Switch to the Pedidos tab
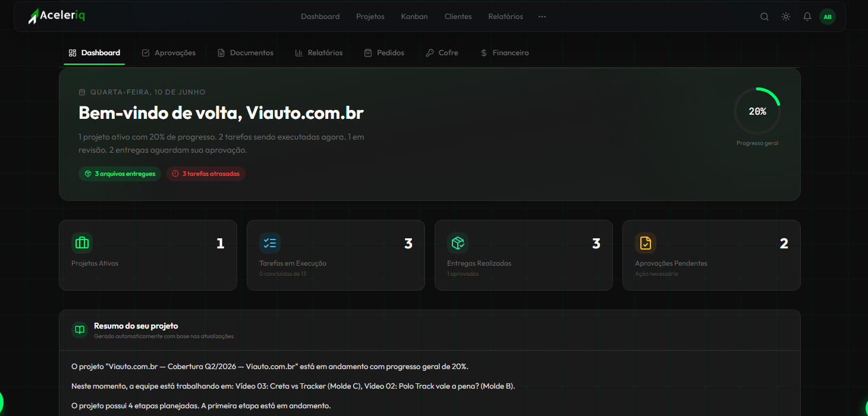The height and width of the screenshot is (416, 868). (x=384, y=53)
